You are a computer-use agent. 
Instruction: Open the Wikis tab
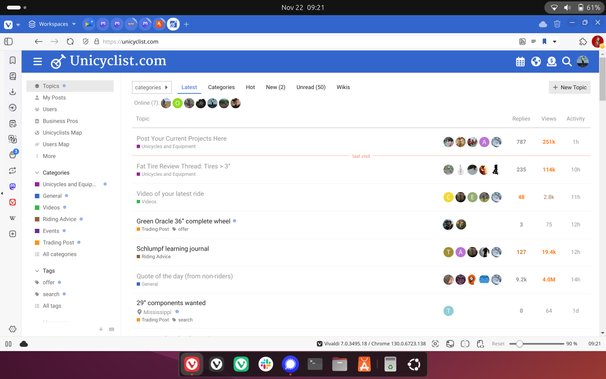click(343, 87)
